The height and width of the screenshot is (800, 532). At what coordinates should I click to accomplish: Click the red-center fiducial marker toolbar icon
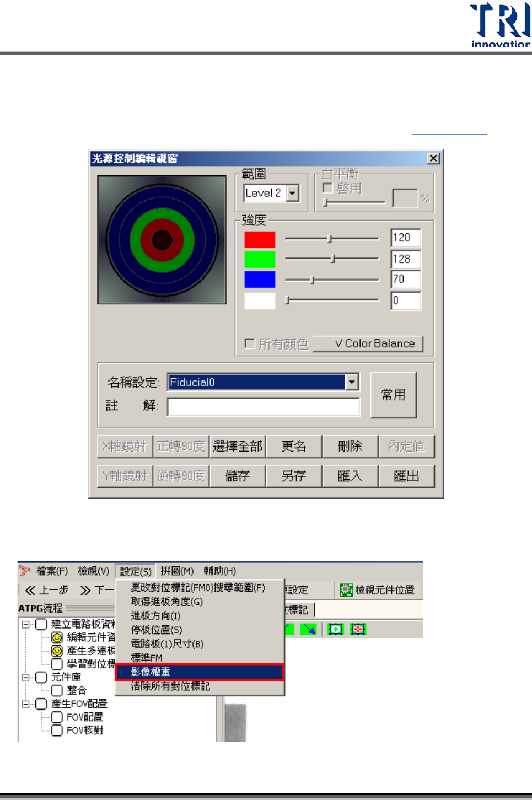(358, 629)
